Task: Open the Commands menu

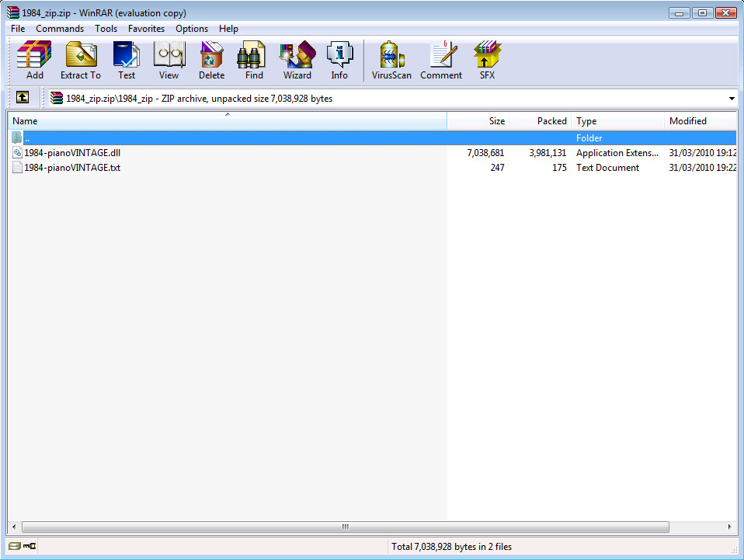Action: (60, 29)
